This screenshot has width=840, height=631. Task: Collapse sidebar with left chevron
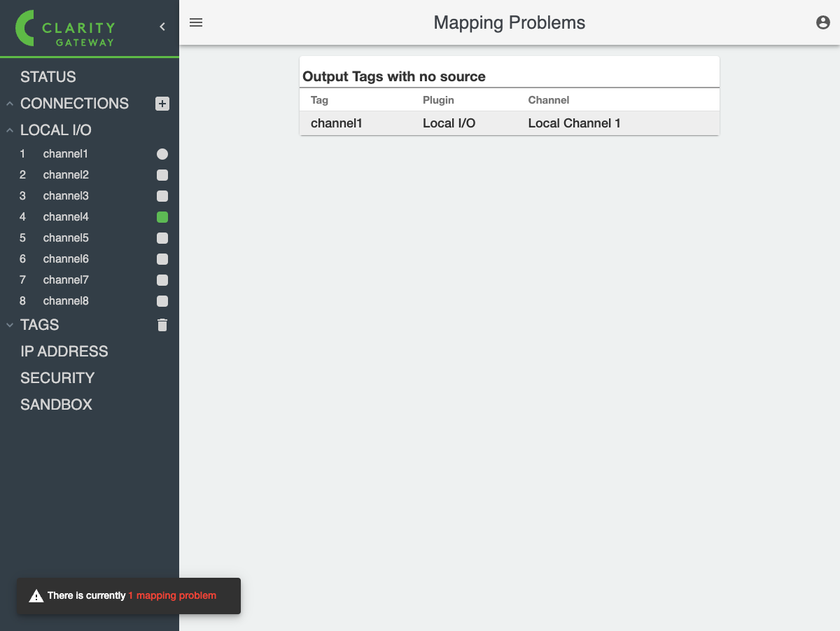162,27
